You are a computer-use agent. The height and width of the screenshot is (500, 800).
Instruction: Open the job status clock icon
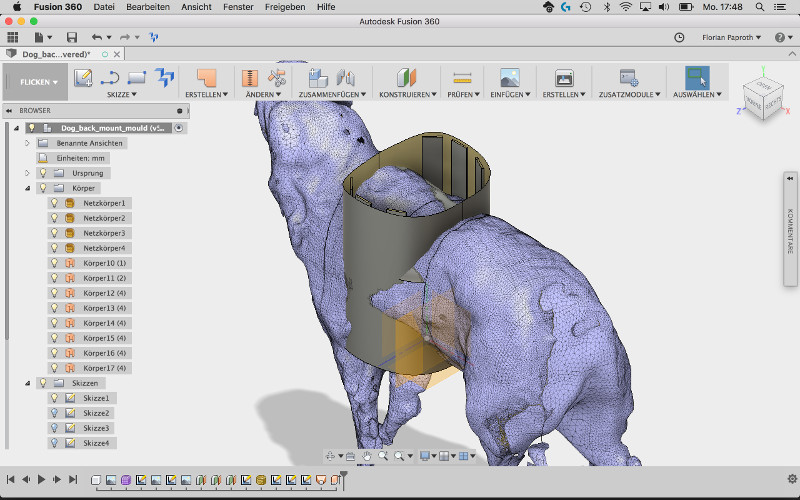680,37
